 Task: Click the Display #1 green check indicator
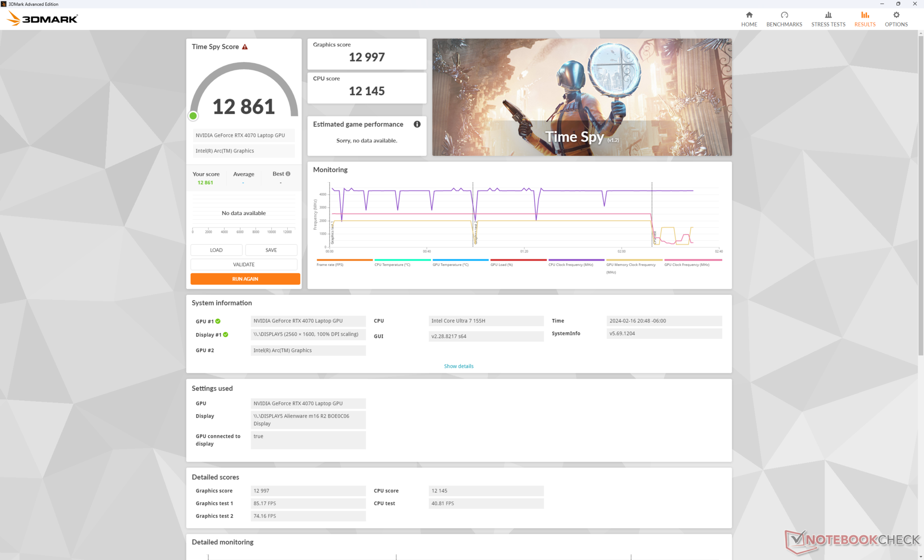[x=226, y=334]
